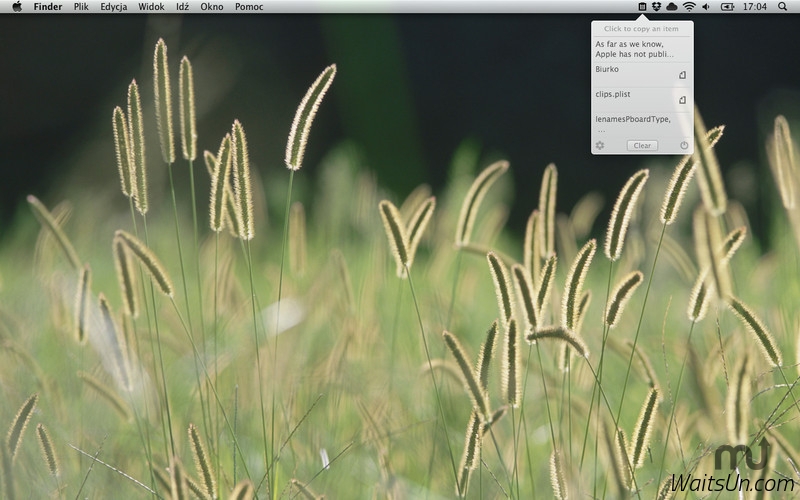Click the 17:04 clock in menu bar

756,7
